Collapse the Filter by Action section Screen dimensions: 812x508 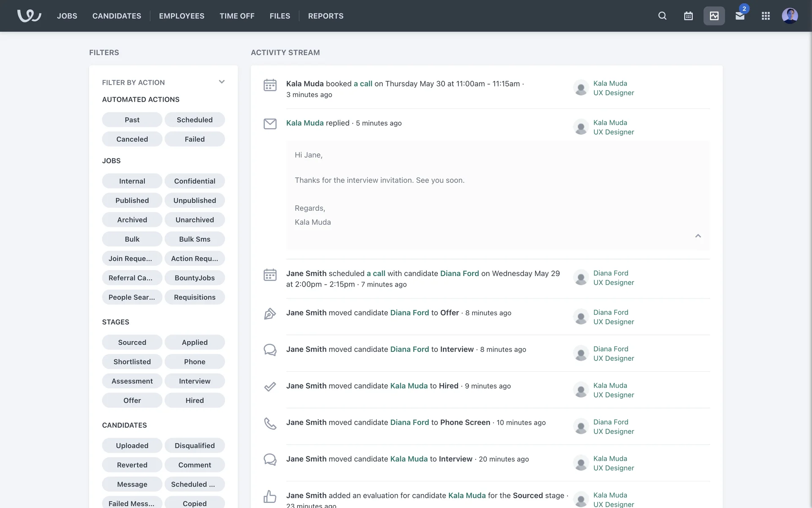(222, 82)
